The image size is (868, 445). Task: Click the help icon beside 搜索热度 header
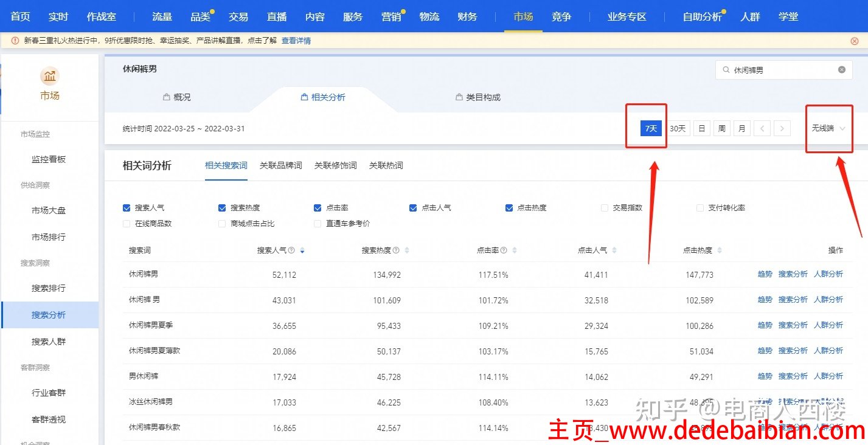pos(396,250)
